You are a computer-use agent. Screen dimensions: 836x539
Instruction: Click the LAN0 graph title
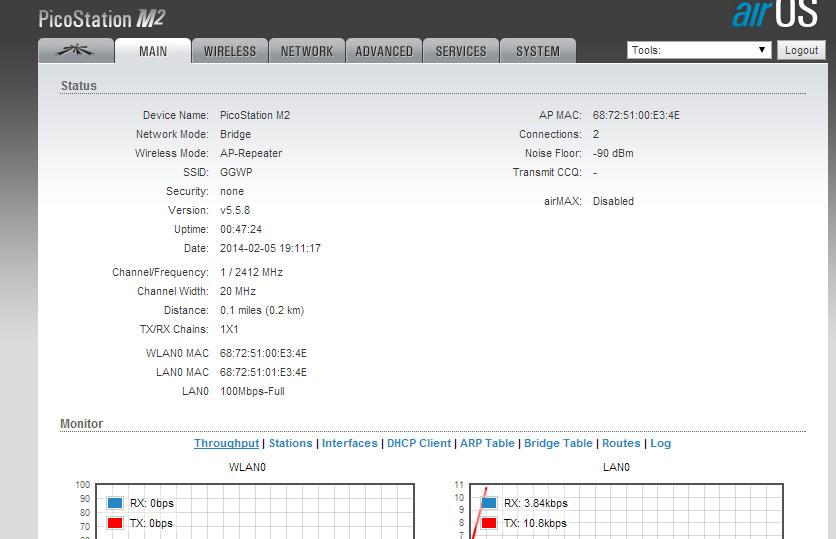coord(616,467)
